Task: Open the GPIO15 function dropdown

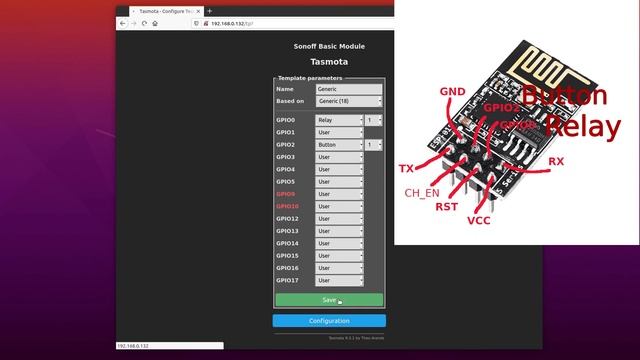Action: tap(339, 256)
